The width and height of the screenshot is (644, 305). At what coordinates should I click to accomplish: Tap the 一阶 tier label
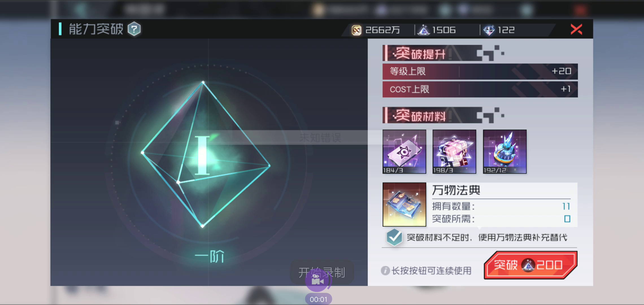[209, 256]
